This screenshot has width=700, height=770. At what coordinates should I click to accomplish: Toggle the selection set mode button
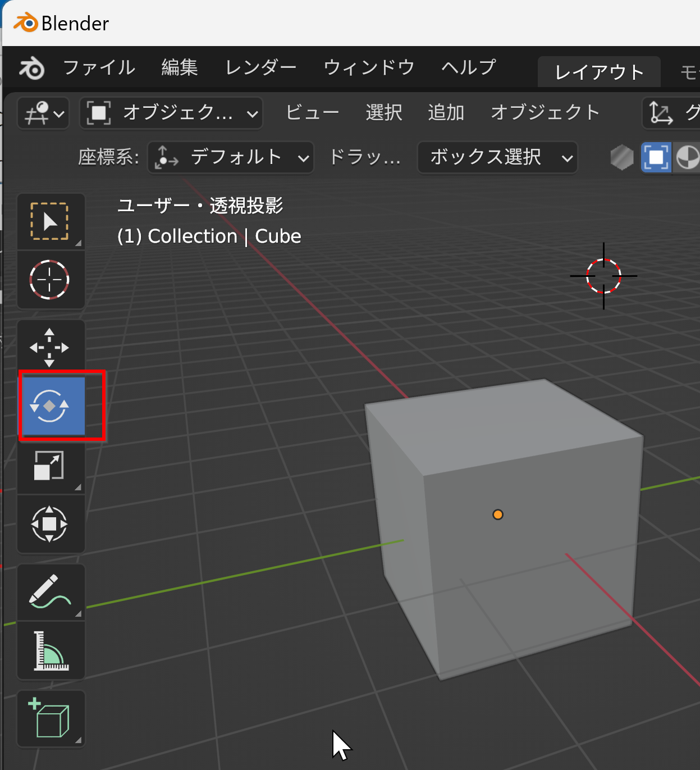click(x=656, y=157)
